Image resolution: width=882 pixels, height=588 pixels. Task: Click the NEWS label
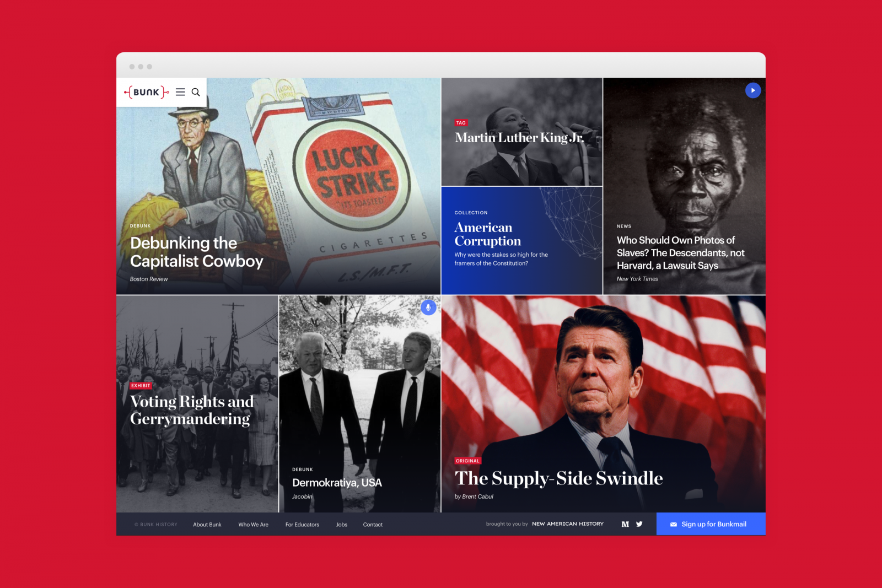coord(624,226)
